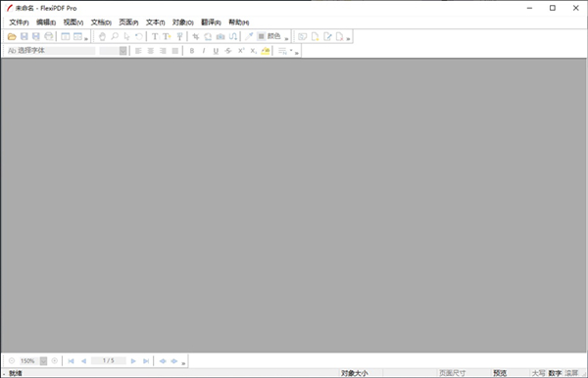
Task: Click the first Save disk icon
Action: (x=24, y=36)
